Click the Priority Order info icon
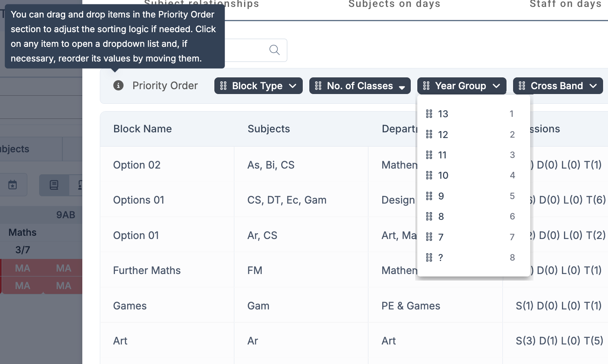 [x=118, y=86]
